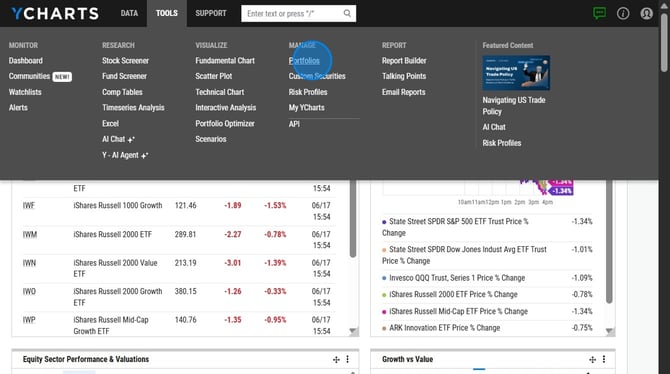Screen dimensions: 670x374
Task: Open options menu on Equity Sector panel
Action: pyautogui.click(x=347, y=359)
